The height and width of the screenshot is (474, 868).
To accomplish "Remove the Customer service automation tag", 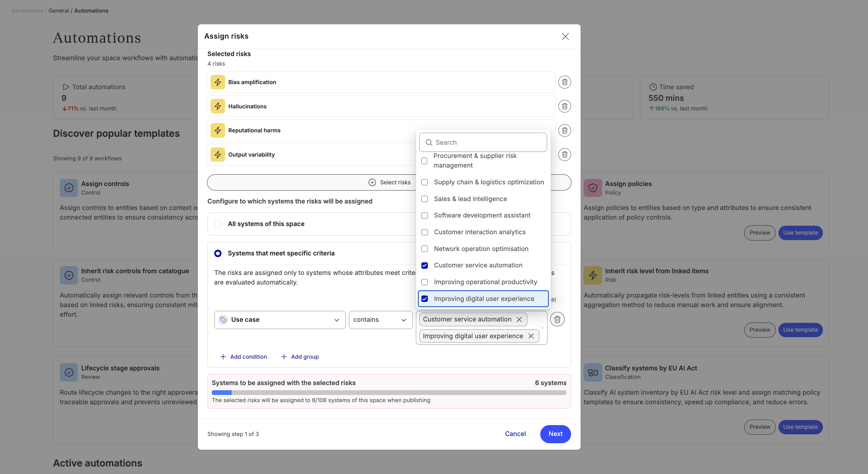I will tap(519, 319).
